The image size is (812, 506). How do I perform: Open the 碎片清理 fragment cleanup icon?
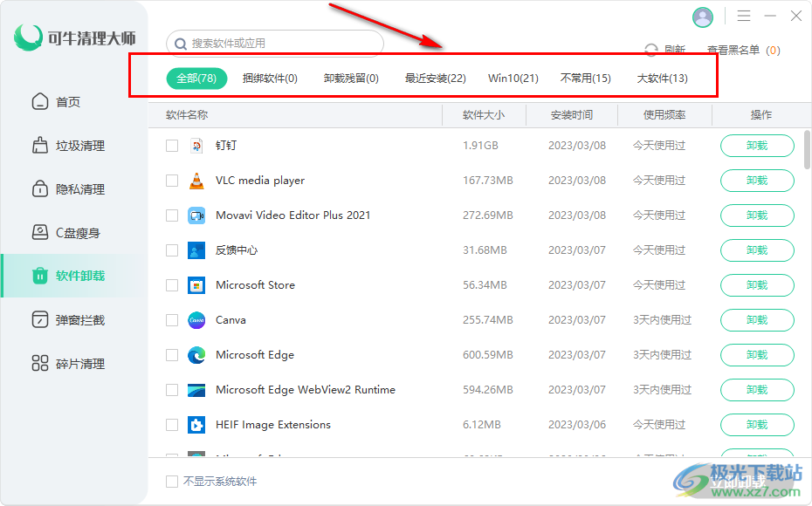tap(40, 363)
